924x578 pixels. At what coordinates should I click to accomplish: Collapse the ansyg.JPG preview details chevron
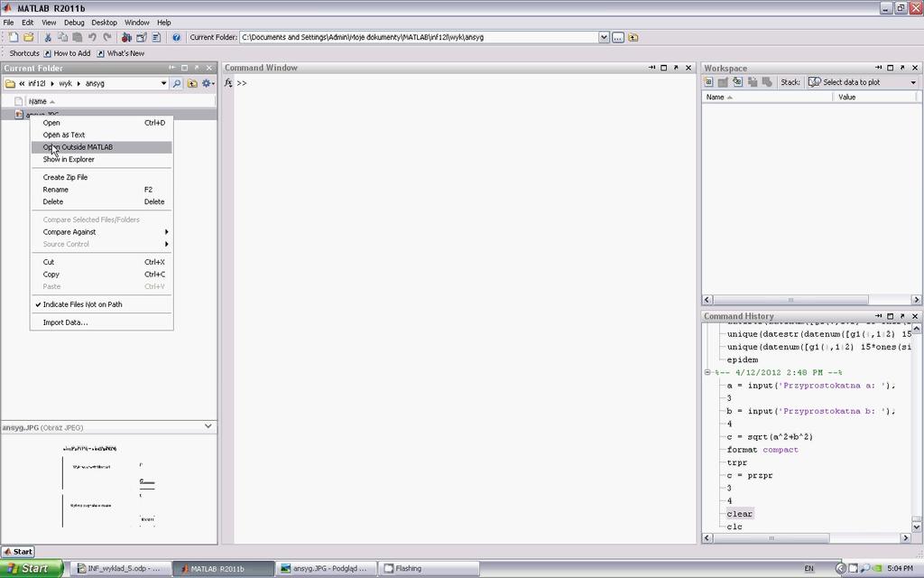click(x=208, y=426)
